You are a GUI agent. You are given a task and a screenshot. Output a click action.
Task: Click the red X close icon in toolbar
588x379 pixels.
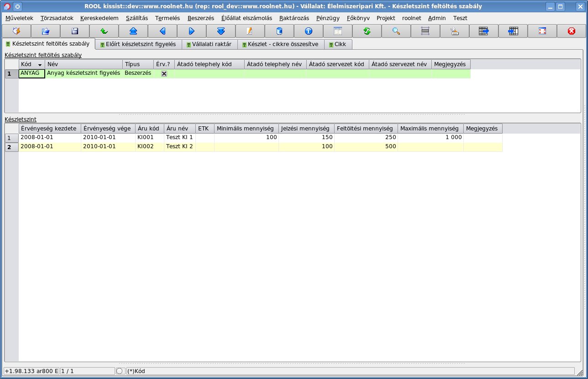(x=572, y=31)
